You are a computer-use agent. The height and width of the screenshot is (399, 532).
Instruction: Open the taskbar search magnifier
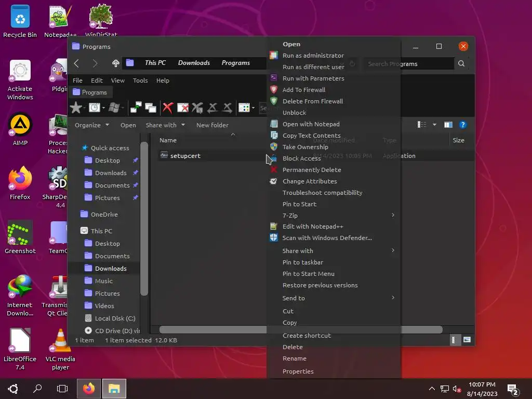(x=37, y=389)
